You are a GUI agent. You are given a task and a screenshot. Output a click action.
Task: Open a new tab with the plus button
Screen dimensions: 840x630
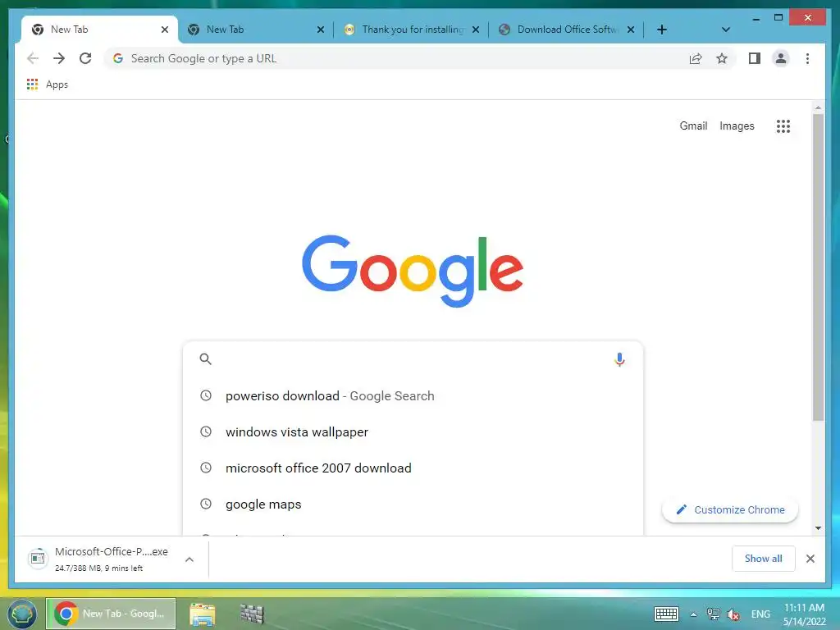click(662, 30)
